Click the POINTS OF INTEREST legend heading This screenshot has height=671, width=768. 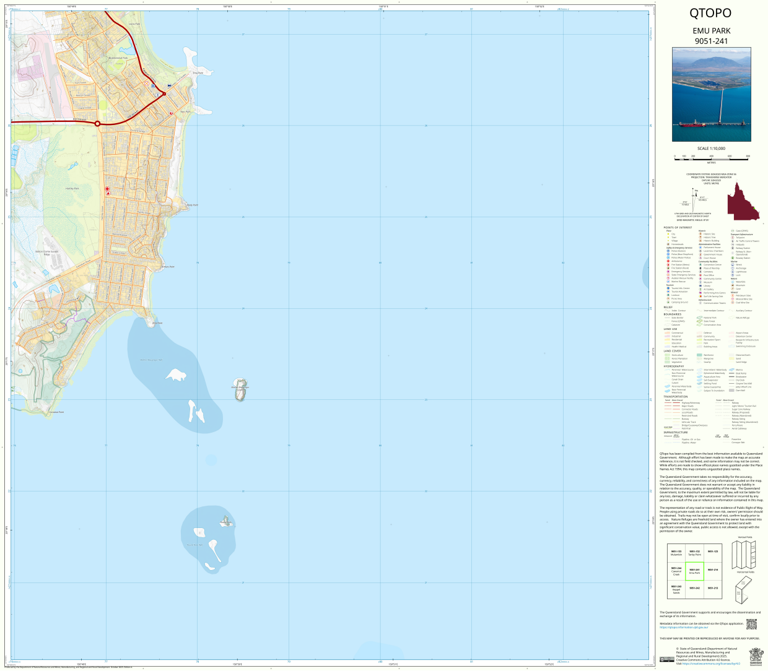678,228
